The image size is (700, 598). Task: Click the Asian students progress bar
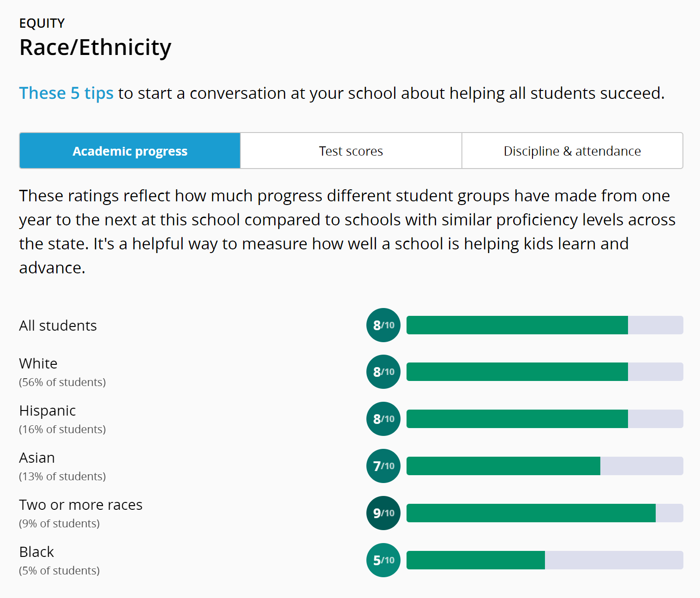tap(544, 466)
